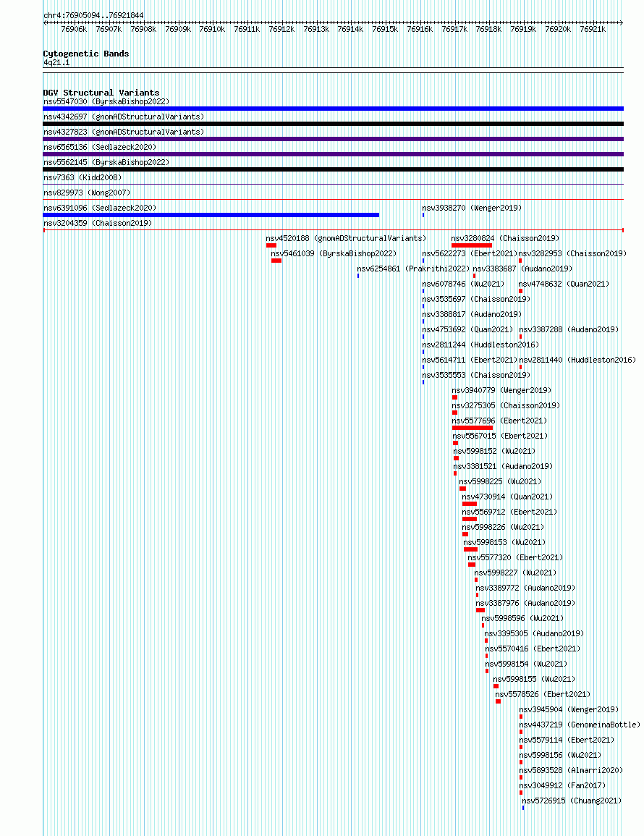Click nsv5998156 (Wu2021) label
The width and height of the screenshot is (644, 836).
click(x=560, y=755)
